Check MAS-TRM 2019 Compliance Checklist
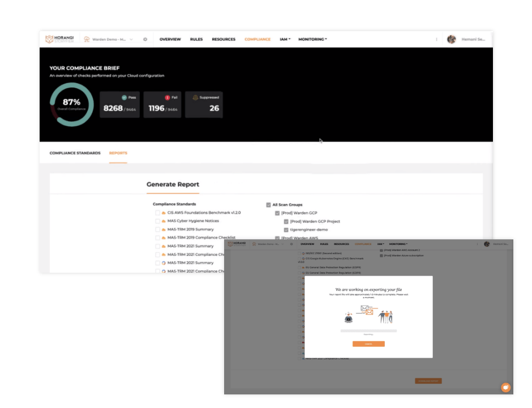 click(x=157, y=238)
